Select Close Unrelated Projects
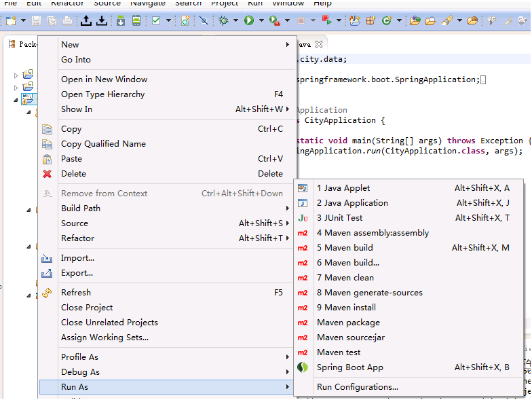This screenshot has height=400, width=532. coord(167,323)
